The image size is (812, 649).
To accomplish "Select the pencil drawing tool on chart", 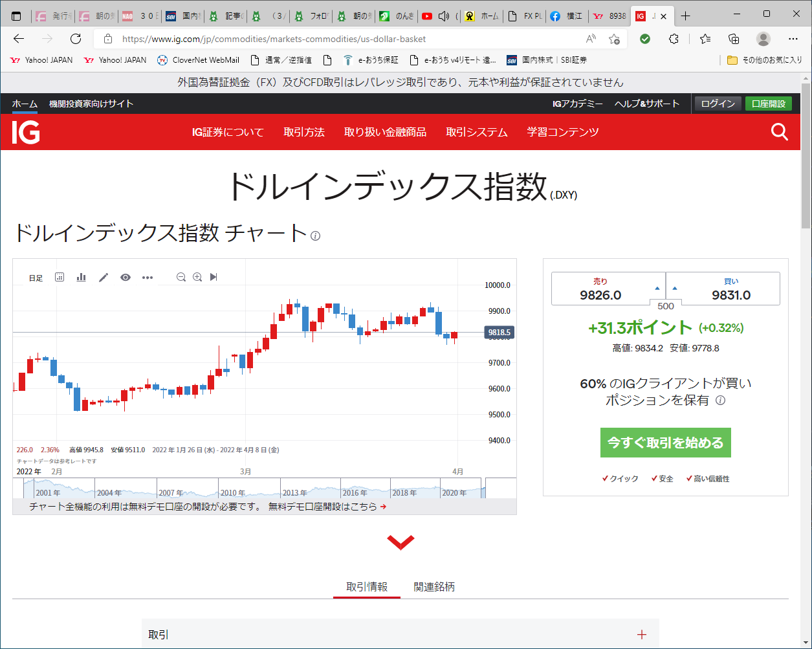I will point(104,278).
